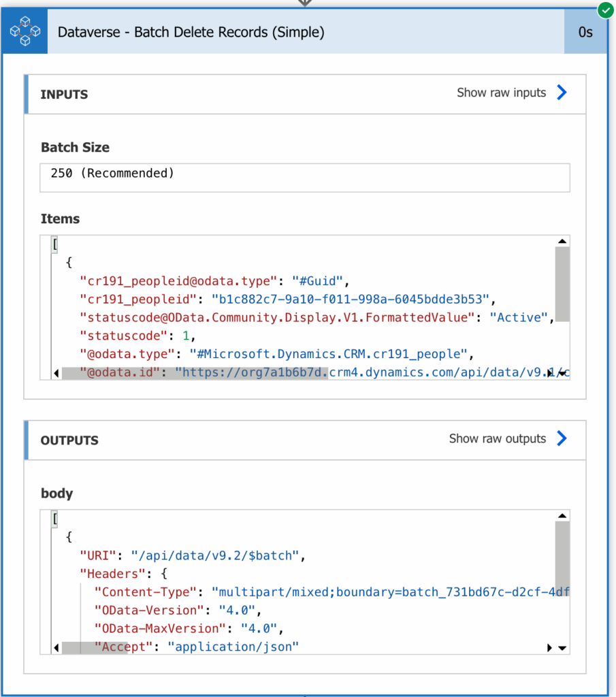
Task: Click the OUTPUTS section heading
Action: [70, 440]
